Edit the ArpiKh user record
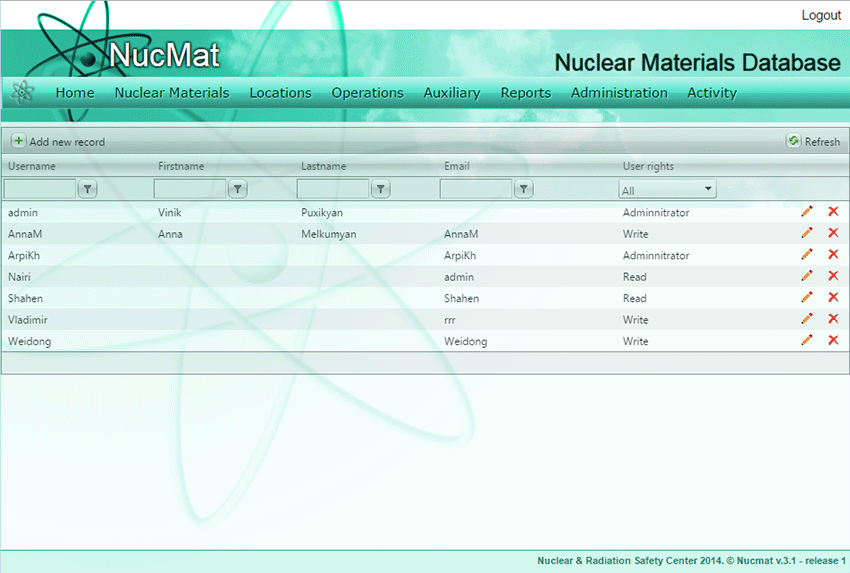 (807, 255)
